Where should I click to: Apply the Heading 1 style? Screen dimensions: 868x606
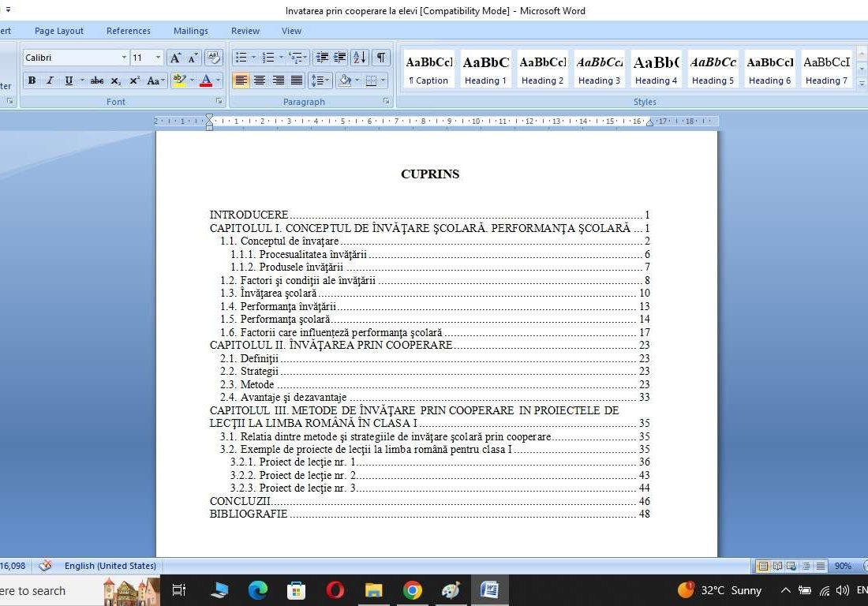tap(485, 69)
